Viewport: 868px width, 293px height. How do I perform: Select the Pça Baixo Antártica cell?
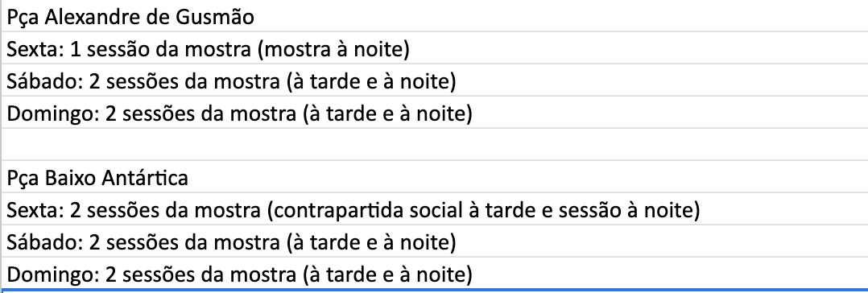point(434,177)
